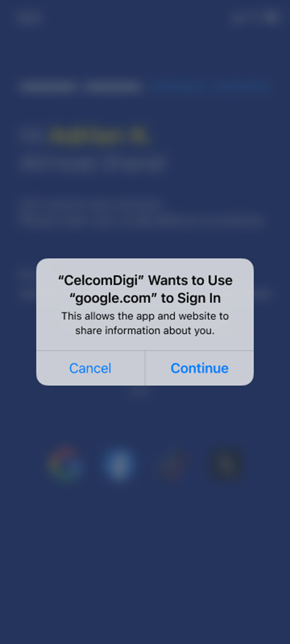Screen dimensions: 290x644
Task: Tap Continue to allow Google sign in
Action: pos(200,368)
